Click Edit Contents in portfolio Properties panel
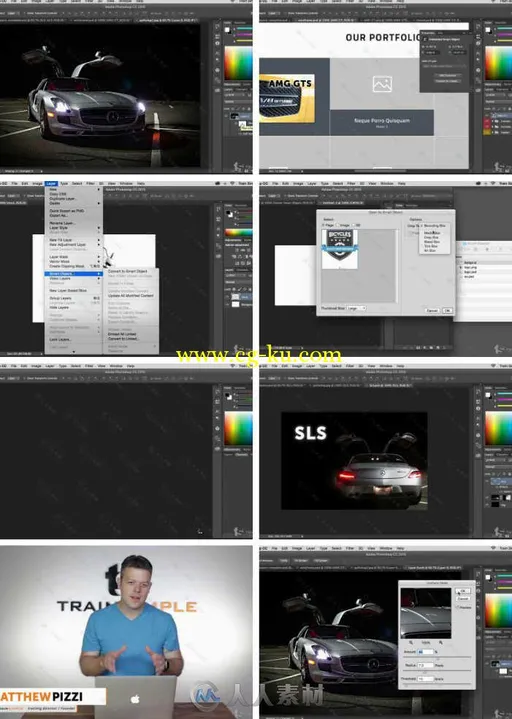Screen dimensions: 512x719 (447, 76)
